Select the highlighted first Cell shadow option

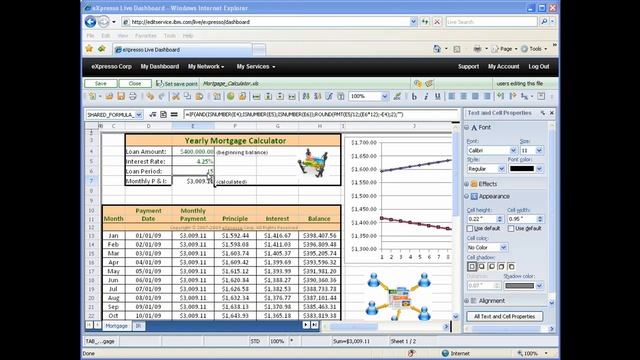coord(472,267)
